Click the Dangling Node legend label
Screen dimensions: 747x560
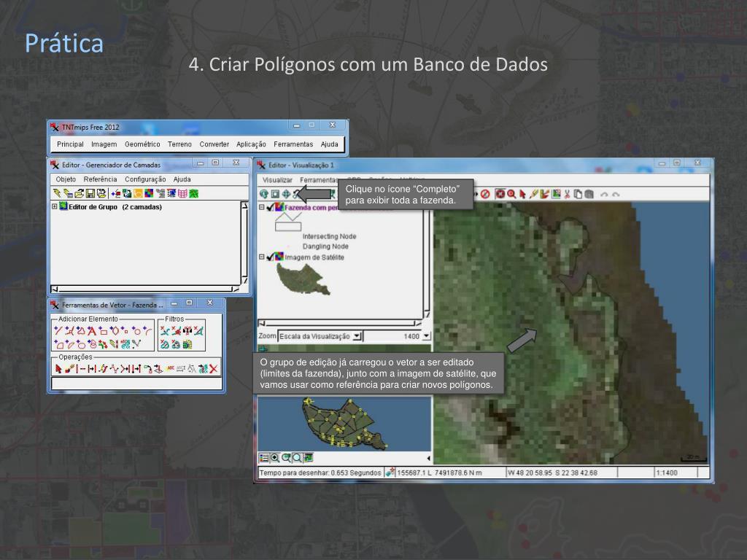coord(325,246)
